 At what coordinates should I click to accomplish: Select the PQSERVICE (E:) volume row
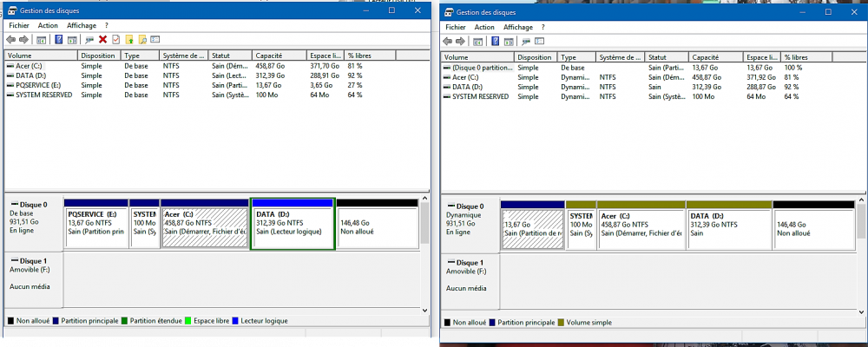(40, 85)
